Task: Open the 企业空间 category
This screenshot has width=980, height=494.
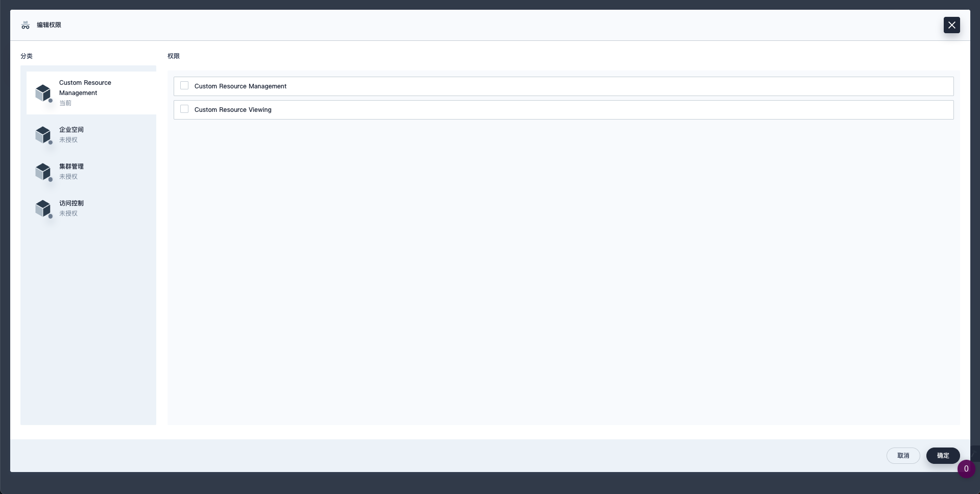Action: click(x=91, y=135)
